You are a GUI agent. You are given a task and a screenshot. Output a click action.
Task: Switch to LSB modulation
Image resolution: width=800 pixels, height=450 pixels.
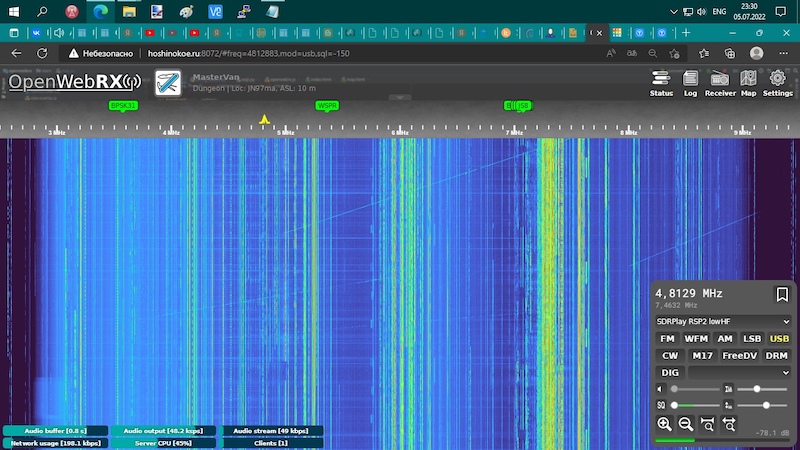751,339
